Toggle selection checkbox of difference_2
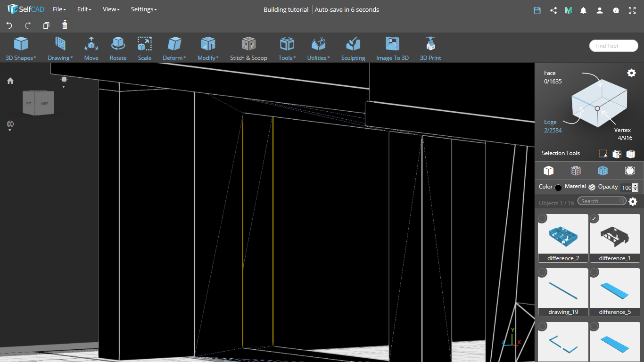Viewport: 644px width, 362px height. [x=543, y=218]
